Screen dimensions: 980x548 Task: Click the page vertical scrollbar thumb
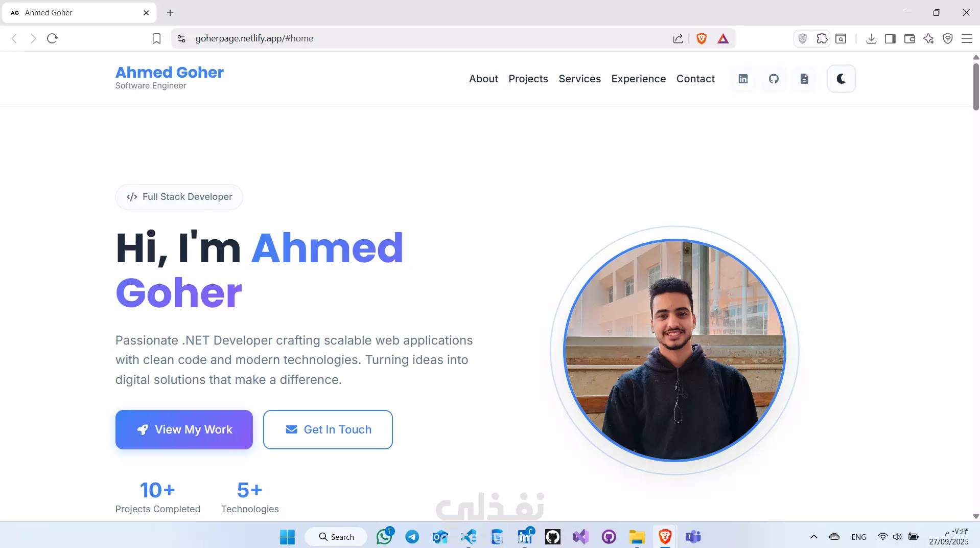pos(976,86)
